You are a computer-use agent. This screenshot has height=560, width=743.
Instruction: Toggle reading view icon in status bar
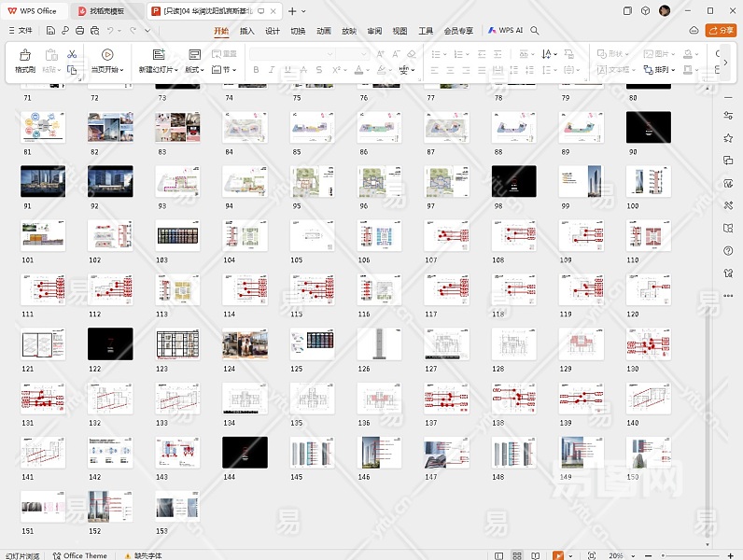537,555
